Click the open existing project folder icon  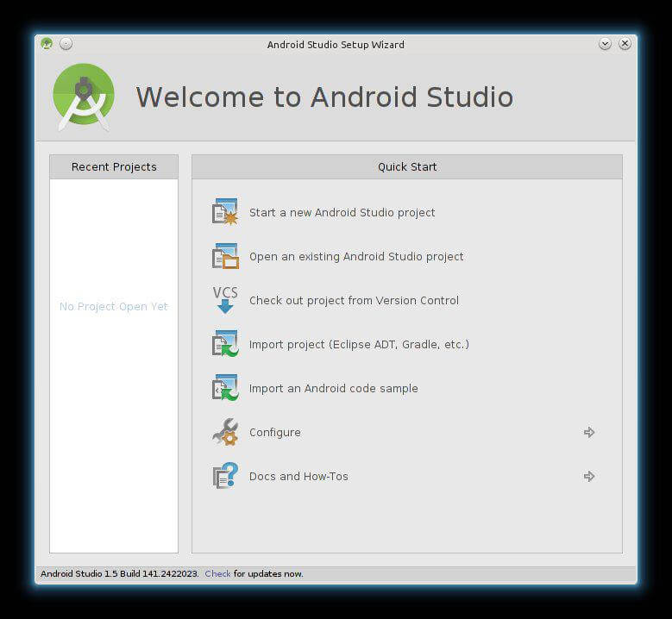click(225, 256)
